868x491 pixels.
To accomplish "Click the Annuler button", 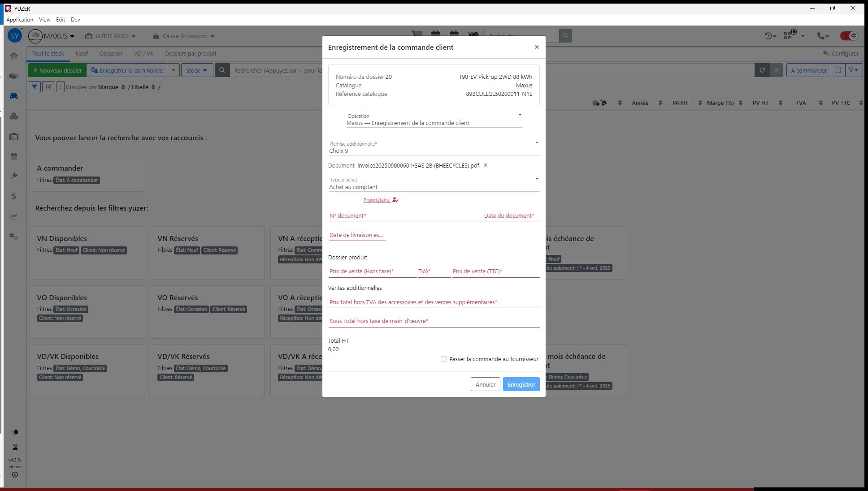I will [x=485, y=384].
